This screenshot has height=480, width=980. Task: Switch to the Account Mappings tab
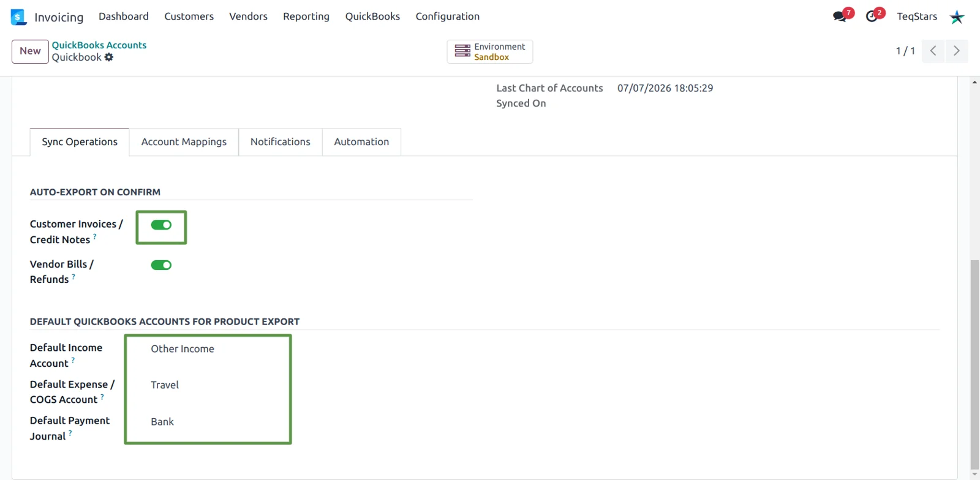pyautogui.click(x=184, y=142)
